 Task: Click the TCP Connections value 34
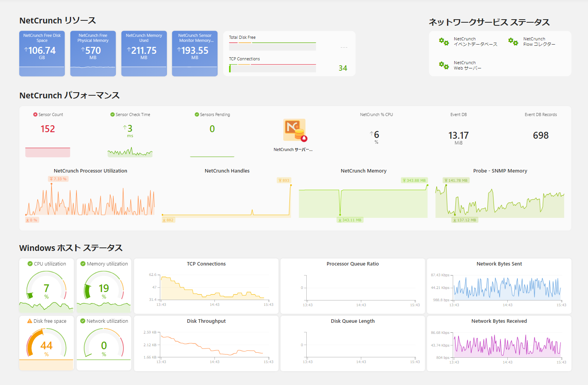(x=343, y=68)
